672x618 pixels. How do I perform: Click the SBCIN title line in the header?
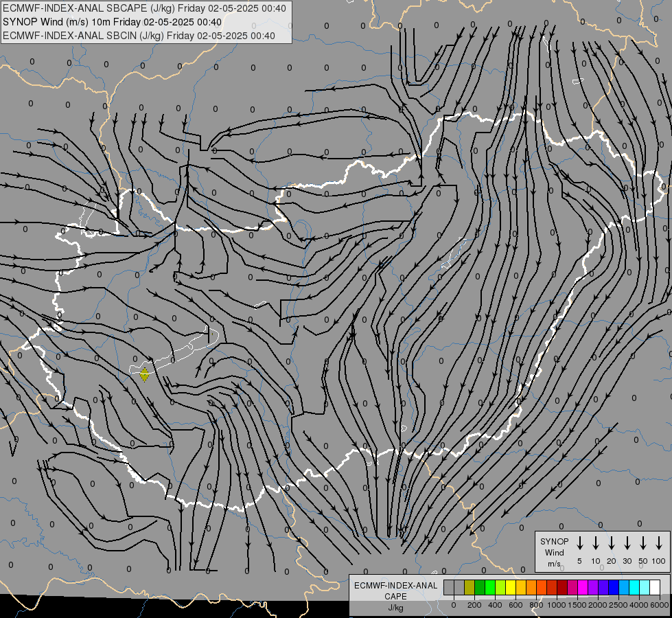pyautogui.click(x=139, y=36)
